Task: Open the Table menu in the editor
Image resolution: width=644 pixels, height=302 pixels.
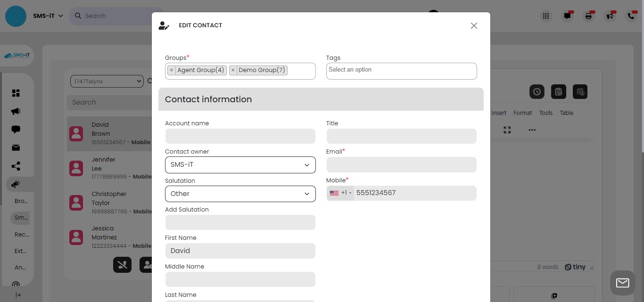Action: tap(566, 113)
